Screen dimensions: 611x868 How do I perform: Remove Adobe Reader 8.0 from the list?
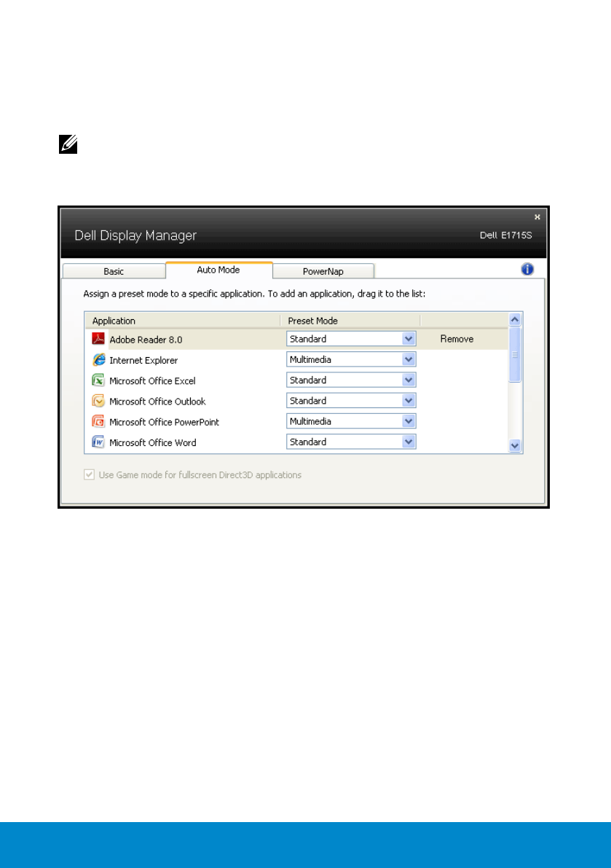pyautogui.click(x=457, y=339)
